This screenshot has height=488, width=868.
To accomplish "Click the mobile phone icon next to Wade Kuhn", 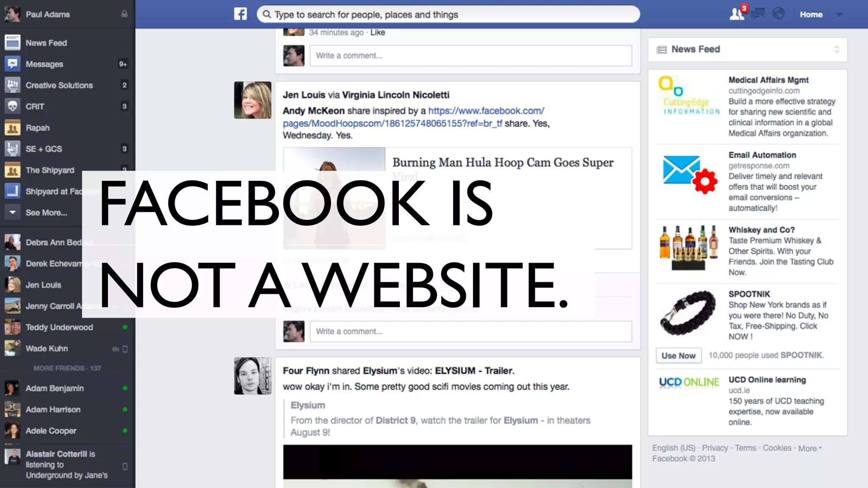I will point(125,349).
